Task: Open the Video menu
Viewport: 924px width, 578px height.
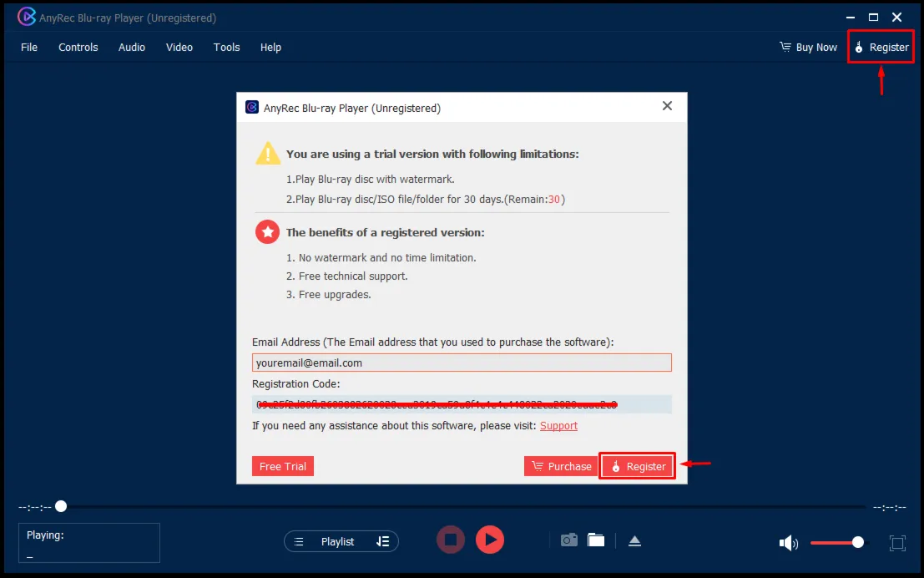Action: 179,47
